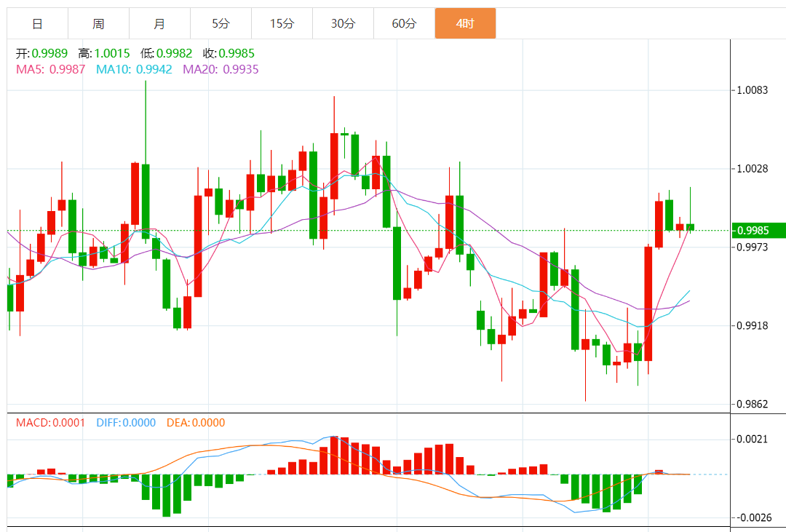The height and width of the screenshot is (532, 786).
Task: Click the open price 开:0.9989
Action: coord(41,53)
